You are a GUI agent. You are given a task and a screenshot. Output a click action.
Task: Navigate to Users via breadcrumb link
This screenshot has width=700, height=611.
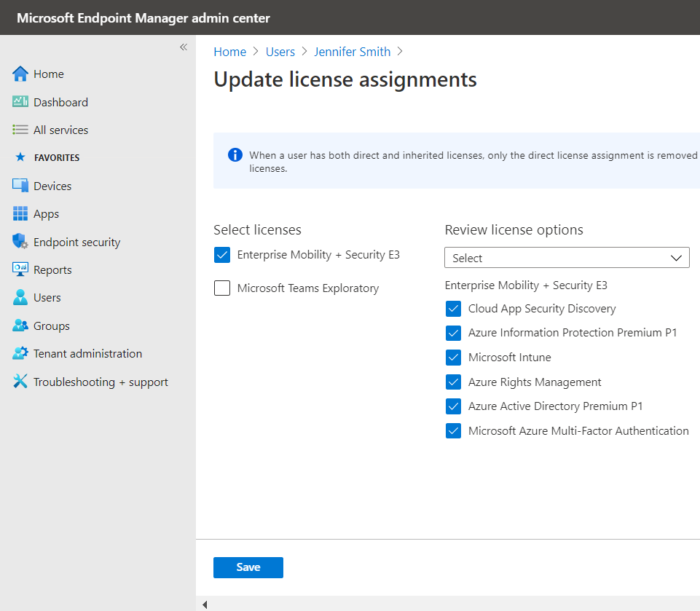pos(280,52)
